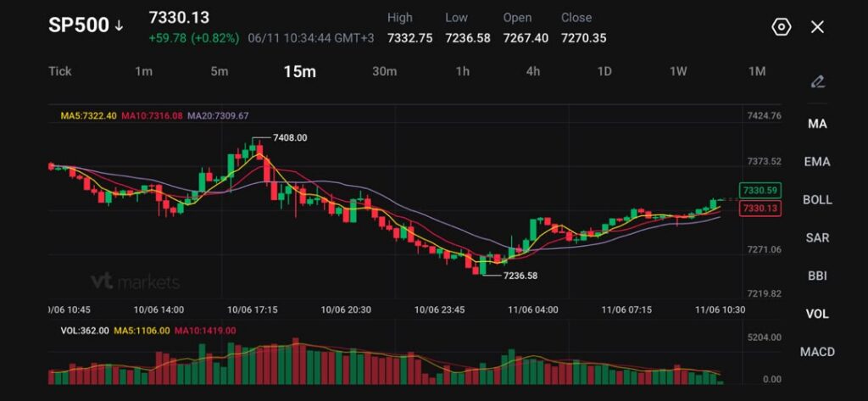Click the 7424.76 price axis label
868x401 pixels.
point(765,116)
